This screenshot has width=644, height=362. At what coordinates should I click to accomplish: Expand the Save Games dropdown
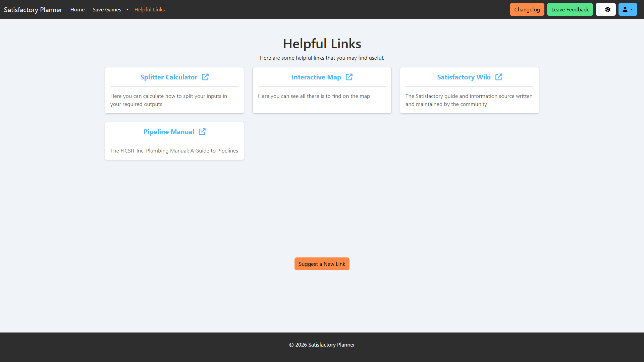coord(107,9)
